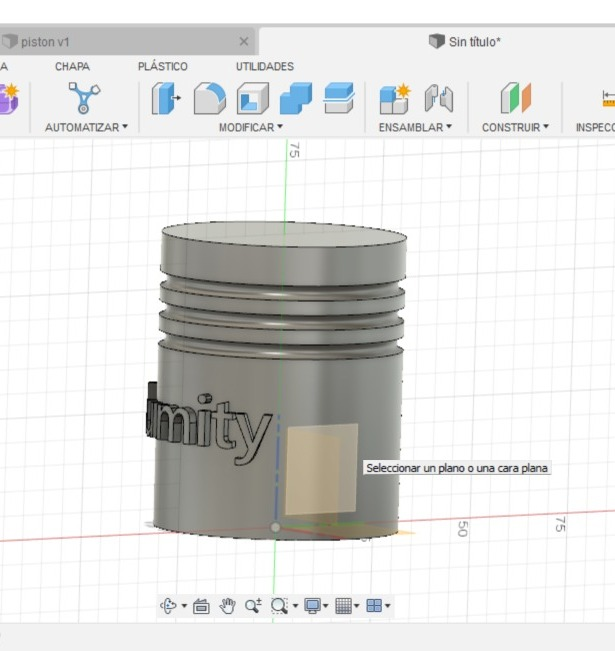Click the Automatizar branch-shaped icon

[x=84, y=98]
